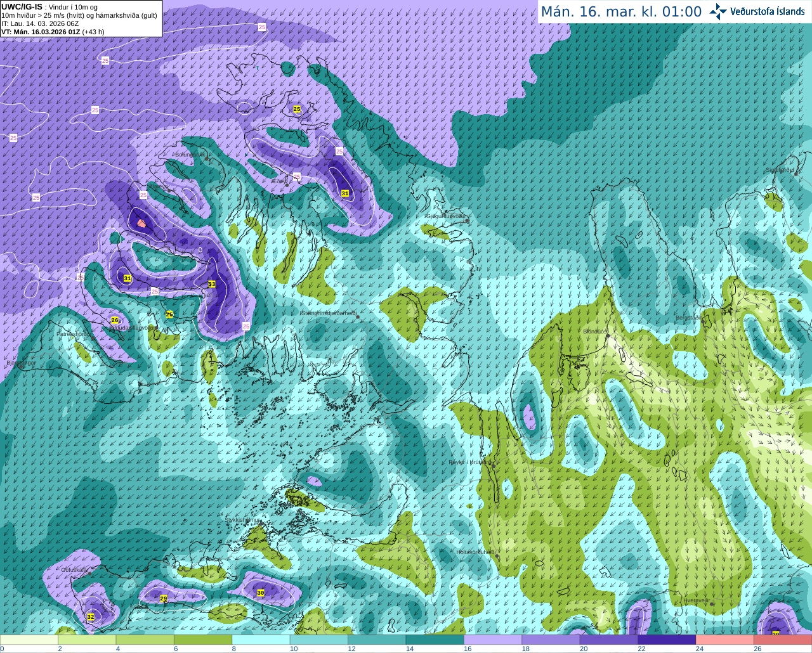Click the Æðey station label

pyautogui.click(x=278, y=181)
